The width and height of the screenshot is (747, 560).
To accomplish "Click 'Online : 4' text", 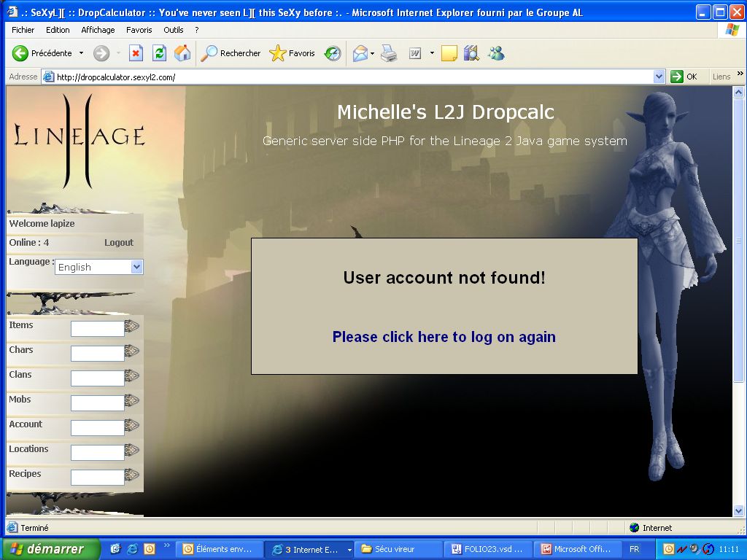I will click(29, 242).
